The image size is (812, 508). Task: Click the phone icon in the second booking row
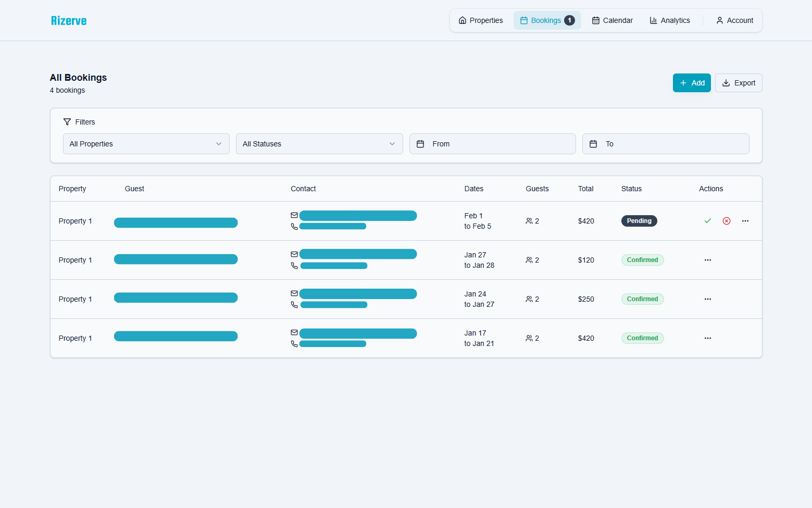pyautogui.click(x=294, y=265)
